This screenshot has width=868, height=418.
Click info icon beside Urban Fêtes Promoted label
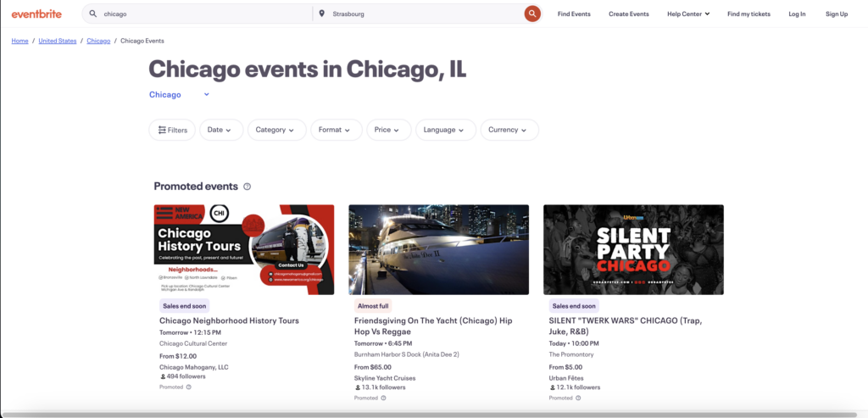click(578, 398)
